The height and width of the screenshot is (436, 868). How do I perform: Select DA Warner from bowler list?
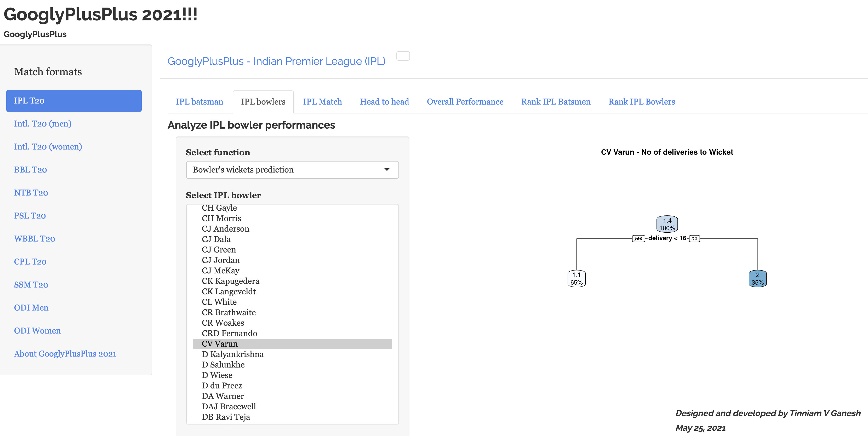tap(223, 396)
